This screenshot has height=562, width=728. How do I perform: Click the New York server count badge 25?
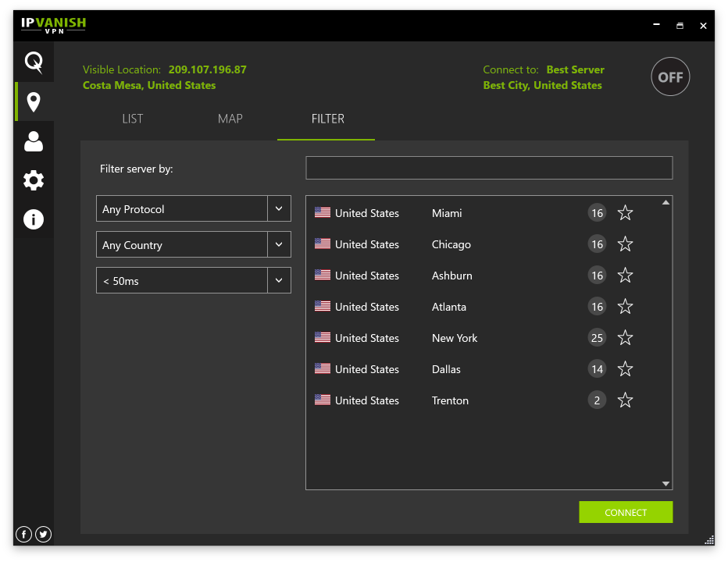pos(597,338)
